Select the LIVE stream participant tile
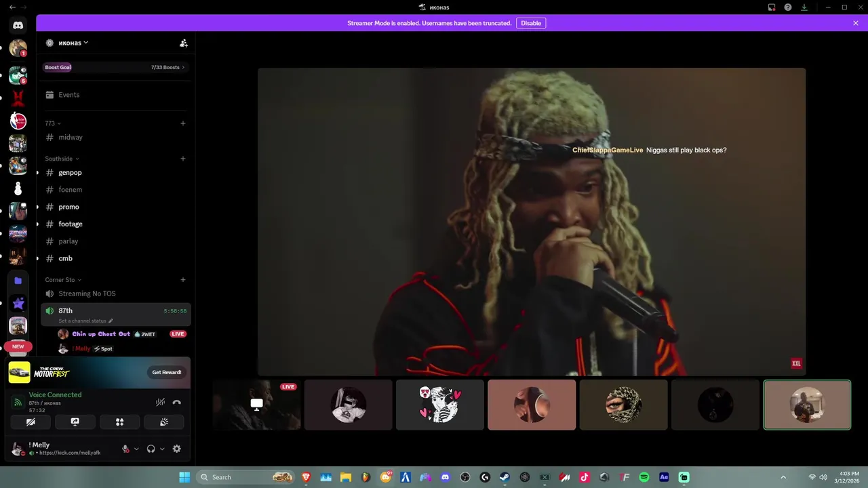The height and width of the screenshot is (488, 868). 256,405
